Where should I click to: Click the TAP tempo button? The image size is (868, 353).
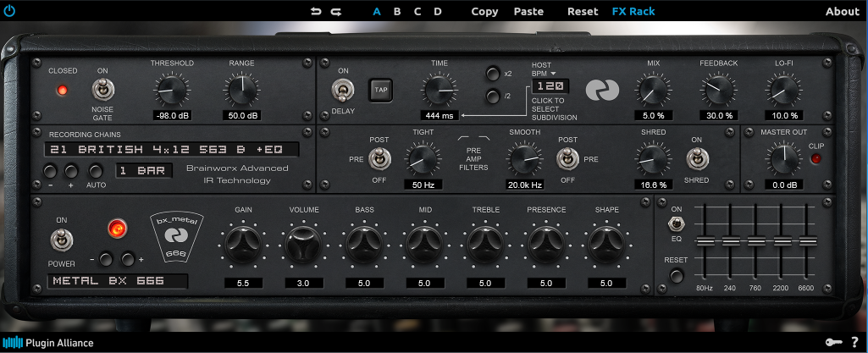pyautogui.click(x=381, y=90)
